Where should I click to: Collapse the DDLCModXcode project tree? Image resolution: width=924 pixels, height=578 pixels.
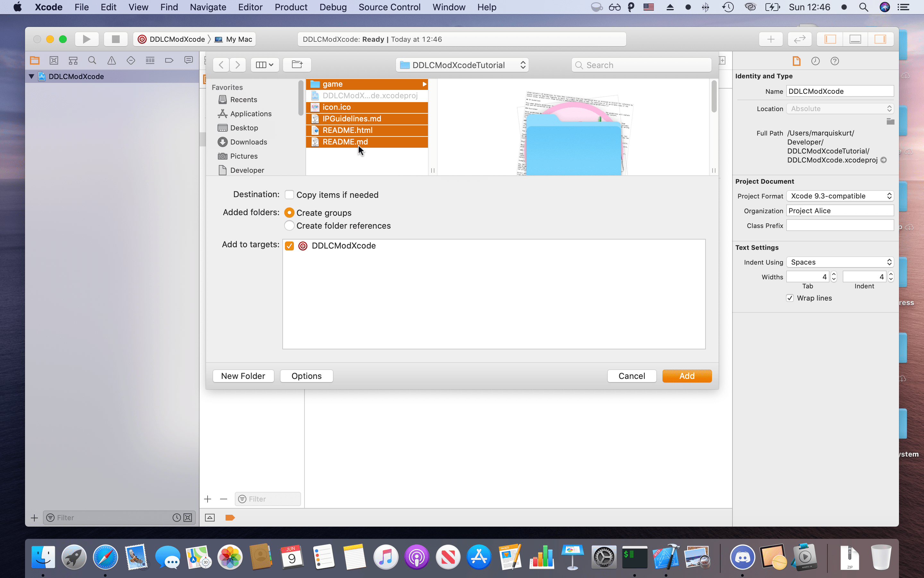(32, 76)
